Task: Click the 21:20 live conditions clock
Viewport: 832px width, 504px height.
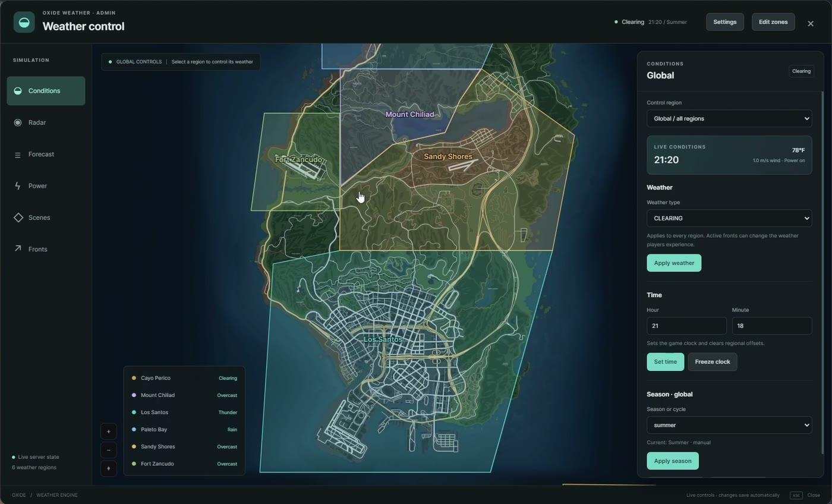Action: pos(666,160)
